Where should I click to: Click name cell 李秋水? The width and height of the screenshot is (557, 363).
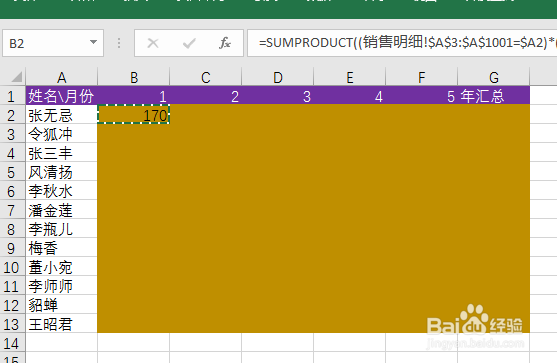pyautogui.click(x=61, y=191)
